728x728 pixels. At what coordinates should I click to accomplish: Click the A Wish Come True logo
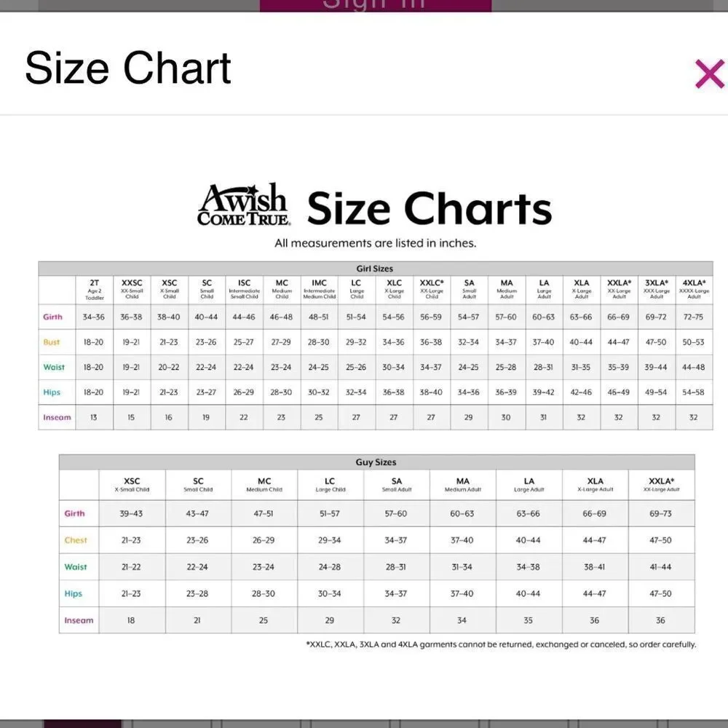coord(244,205)
